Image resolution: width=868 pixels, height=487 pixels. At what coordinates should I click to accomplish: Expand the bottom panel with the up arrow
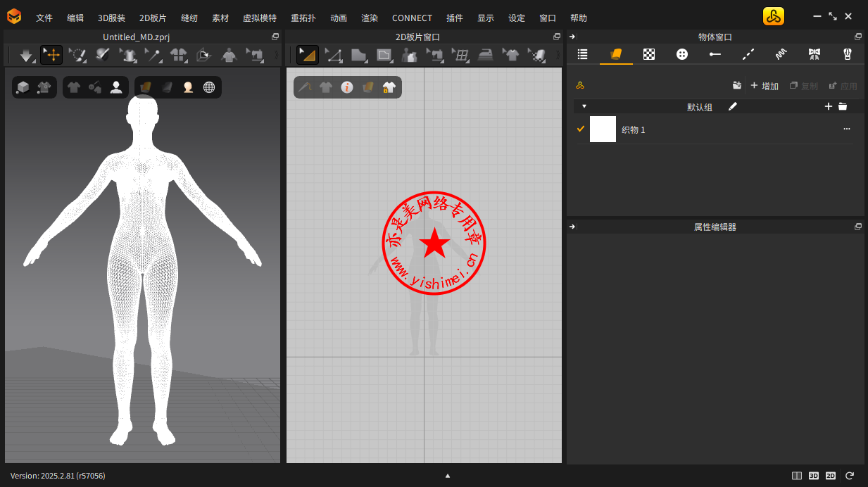pos(448,476)
